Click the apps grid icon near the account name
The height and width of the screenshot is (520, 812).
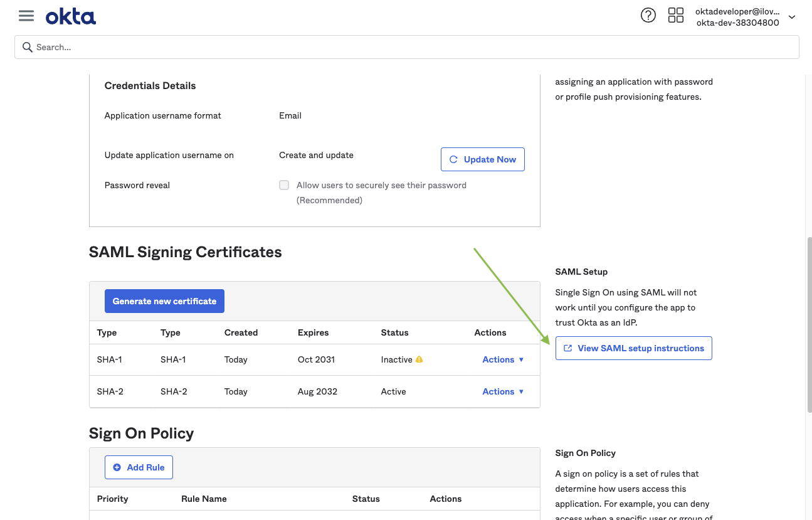tap(676, 14)
